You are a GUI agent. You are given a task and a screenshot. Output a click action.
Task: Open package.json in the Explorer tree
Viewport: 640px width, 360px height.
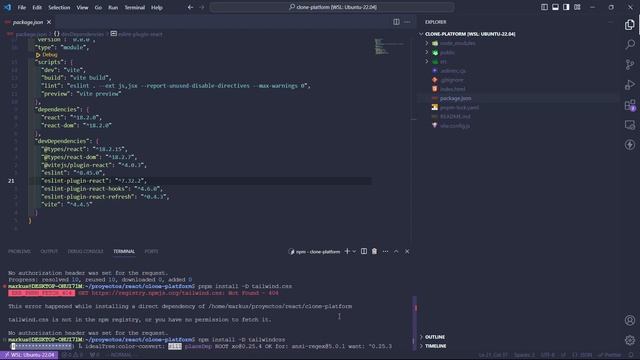point(456,98)
